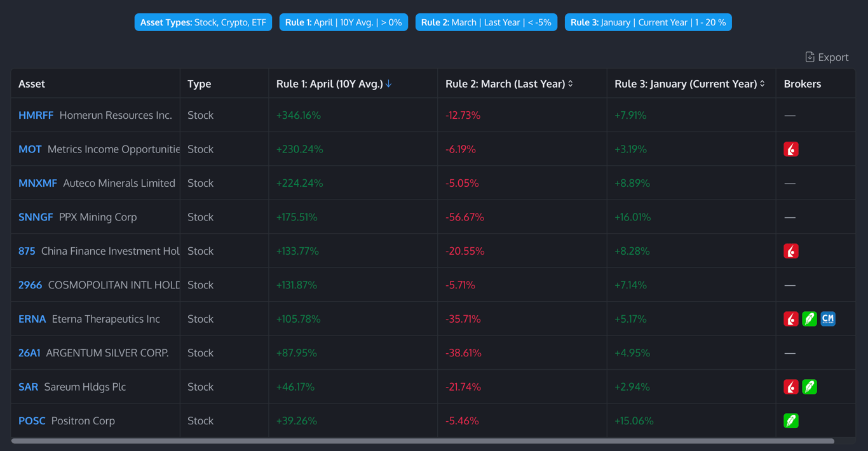Select the +224.24% value for MNXMF
The height and width of the screenshot is (451, 868).
tap(299, 183)
